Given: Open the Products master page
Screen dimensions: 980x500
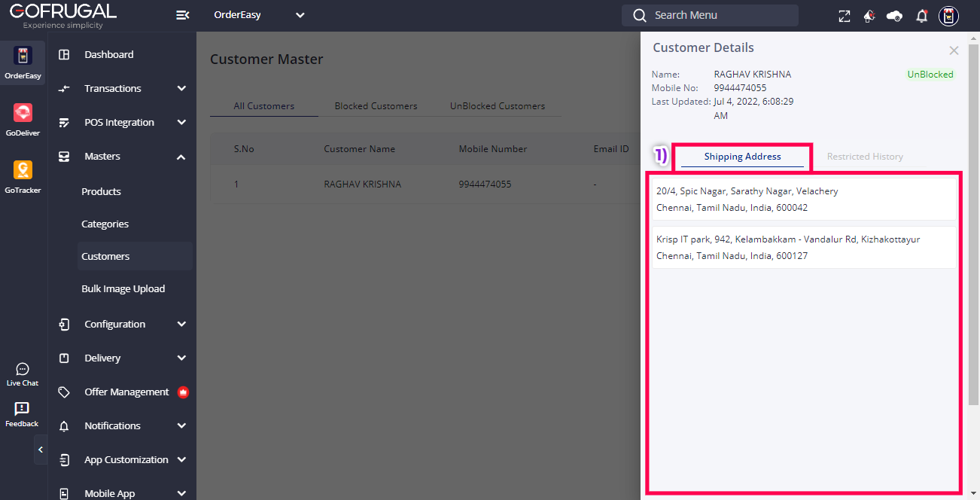Looking at the screenshot, I should pyautogui.click(x=101, y=192).
